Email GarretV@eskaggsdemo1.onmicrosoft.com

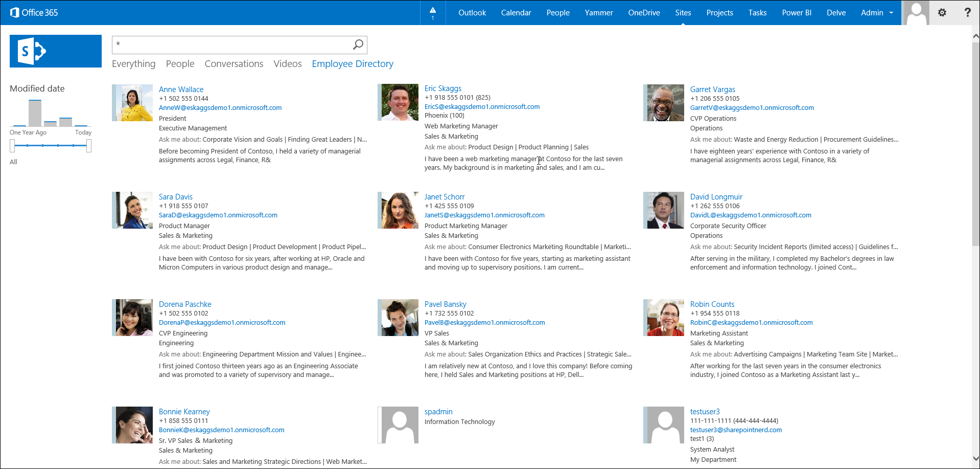tap(752, 107)
